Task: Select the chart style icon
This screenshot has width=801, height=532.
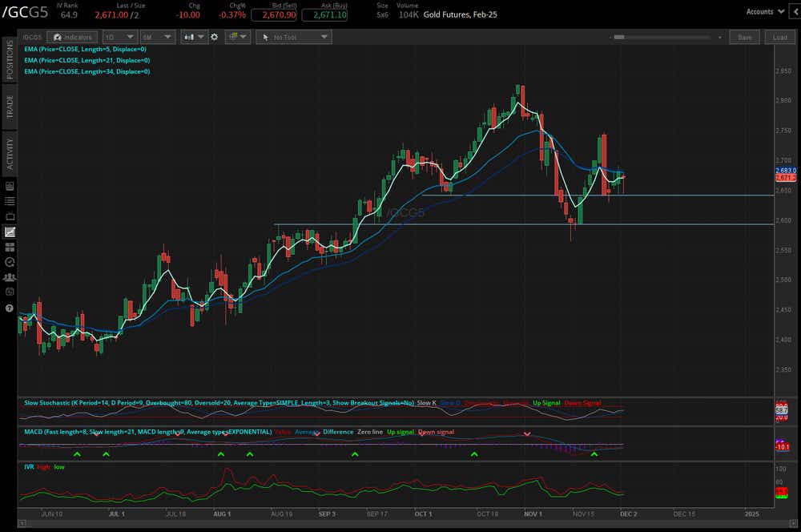Action: pos(191,37)
